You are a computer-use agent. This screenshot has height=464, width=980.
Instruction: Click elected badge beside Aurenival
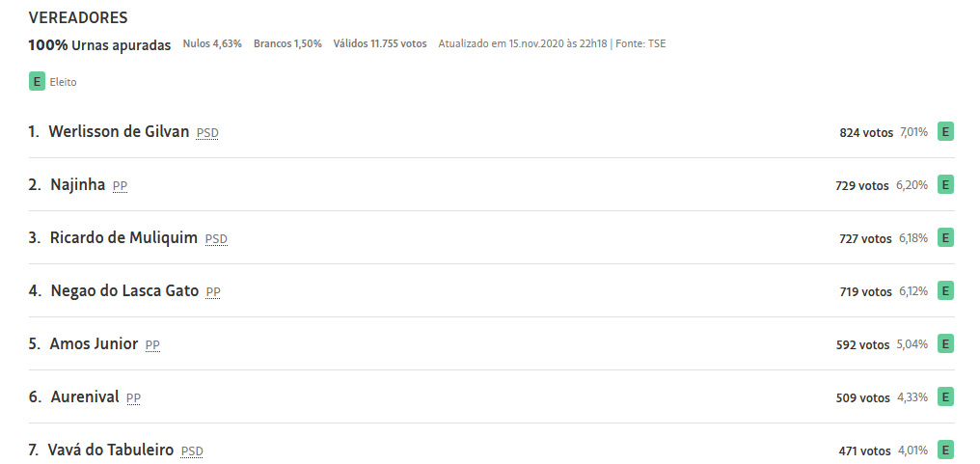pos(945,397)
